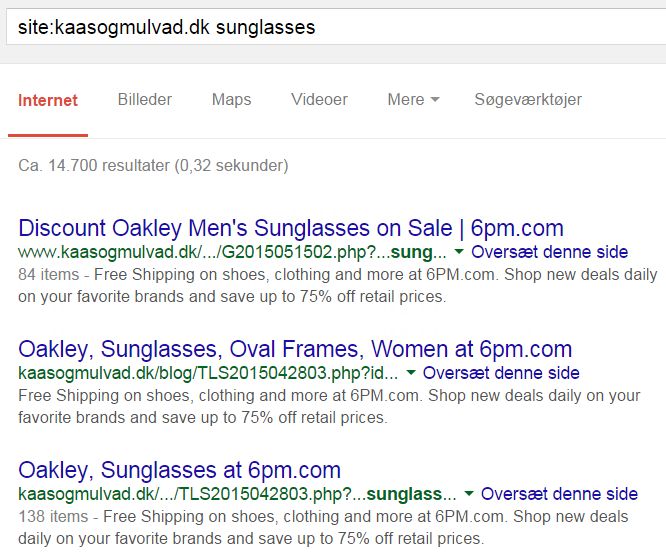Image resolution: width=666 pixels, height=554 pixels.
Task: Open Discount Oakley Men's Sunglasses on Sale result
Action: (291, 228)
